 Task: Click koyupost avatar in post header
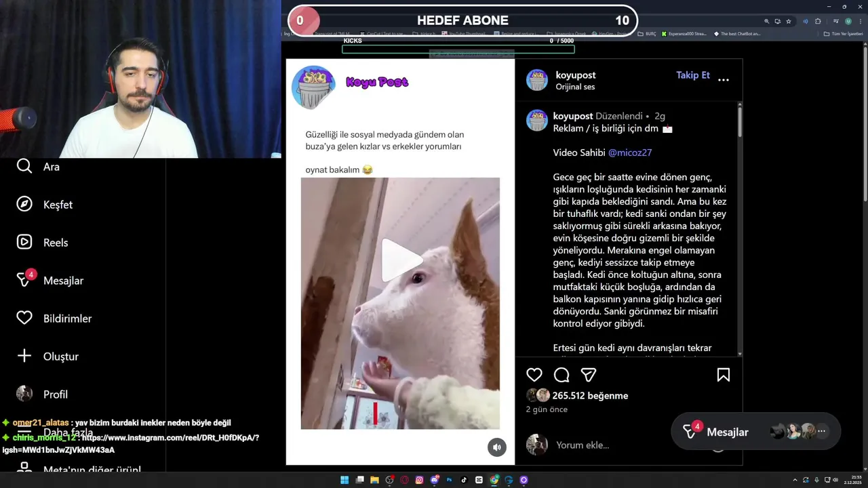pos(537,80)
